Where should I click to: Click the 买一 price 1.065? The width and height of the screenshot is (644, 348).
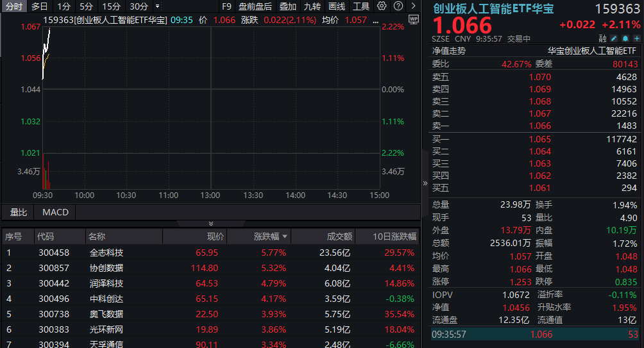coord(539,139)
